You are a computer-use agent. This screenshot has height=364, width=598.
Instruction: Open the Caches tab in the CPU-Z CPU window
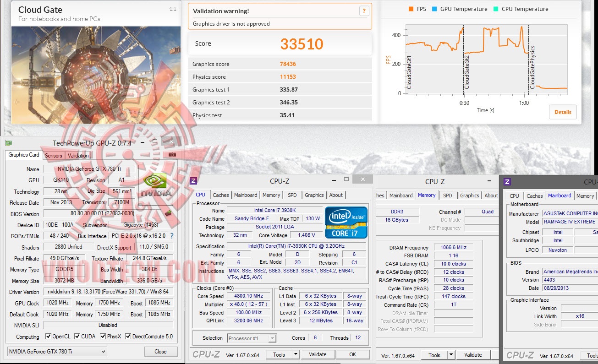click(x=221, y=195)
